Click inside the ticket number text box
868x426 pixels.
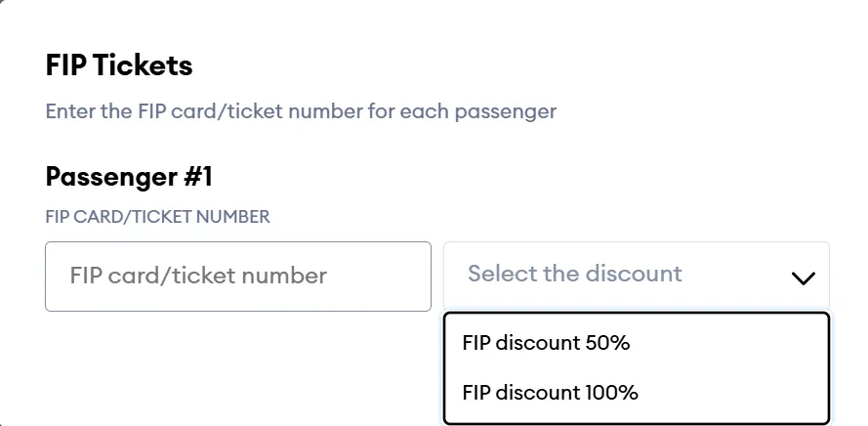(238, 277)
